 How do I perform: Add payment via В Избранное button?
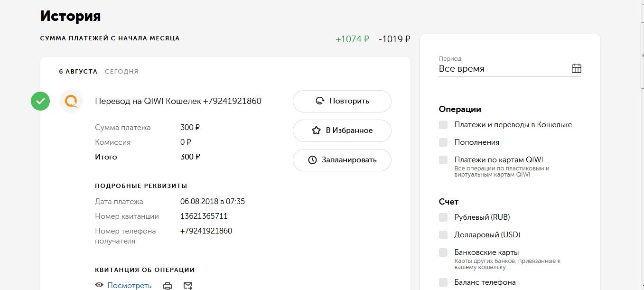pyautogui.click(x=342, y=131)
